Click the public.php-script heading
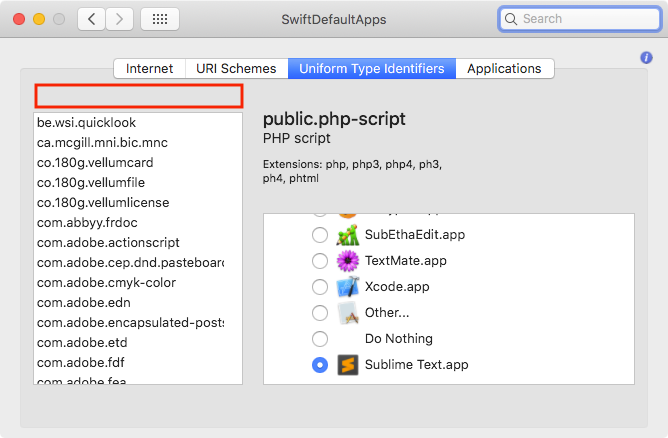Screen dimensions: 668x438 pyautogui.click(x=334, y=119)
